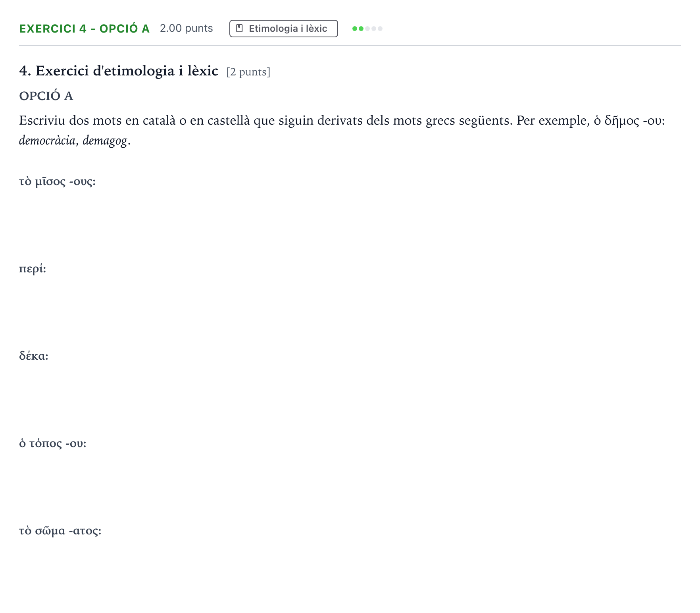Image resolution: width=700 pixels, height=613 pixels.
Task: Click the example word democràcia
Action: [x=47, y=141]
